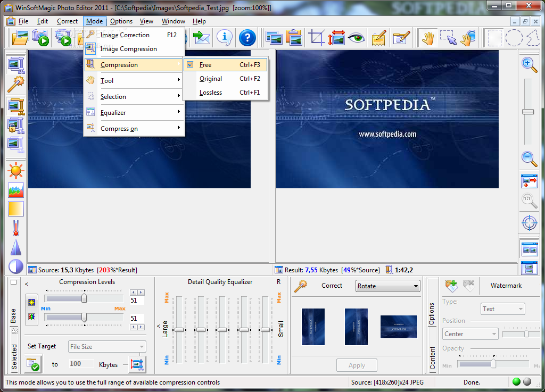This screenshot has width=545, height=392.
Task: Click the set target compress icon beside Kbytes
Action: (137, 364)
